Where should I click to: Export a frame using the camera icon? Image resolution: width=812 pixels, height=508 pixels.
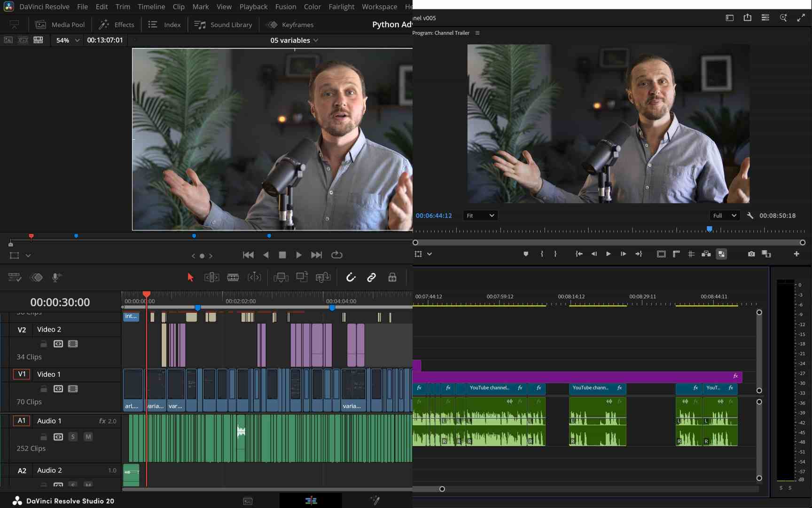pos(751,254)
